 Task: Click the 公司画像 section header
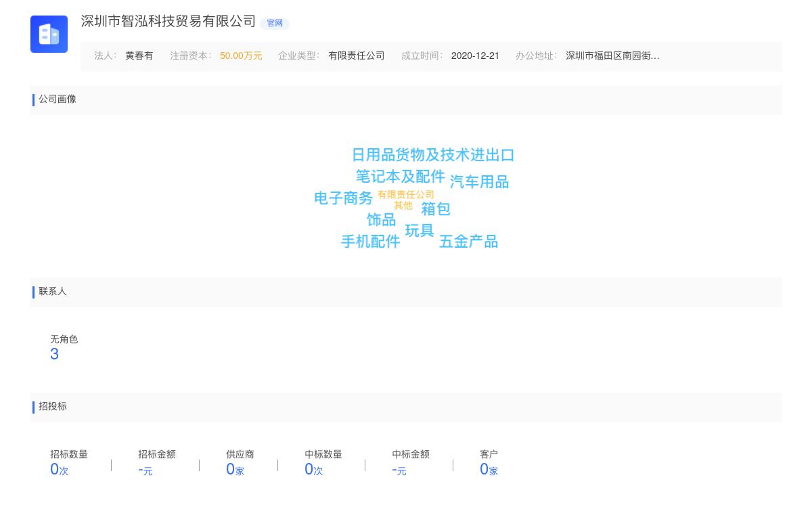pyautogui.click(x=58, y=99)
